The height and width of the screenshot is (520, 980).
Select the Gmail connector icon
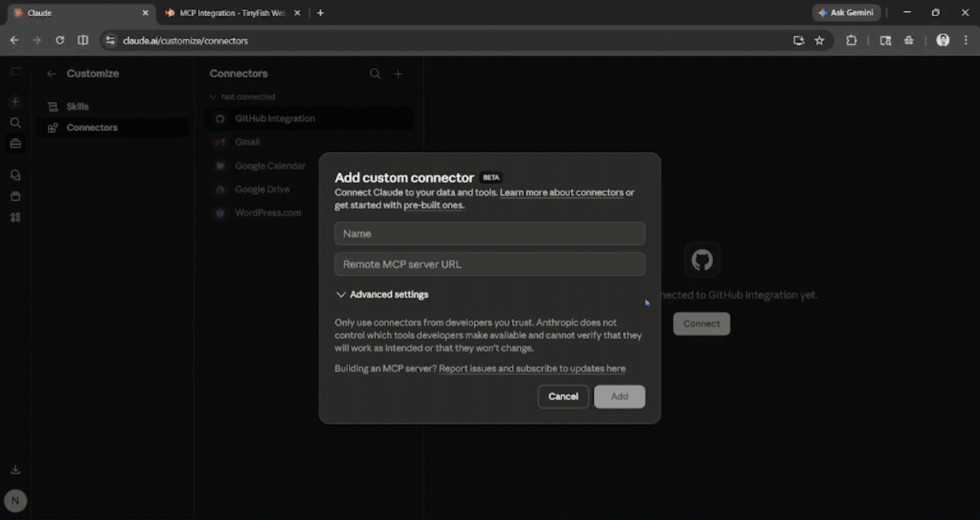[219, 142]
